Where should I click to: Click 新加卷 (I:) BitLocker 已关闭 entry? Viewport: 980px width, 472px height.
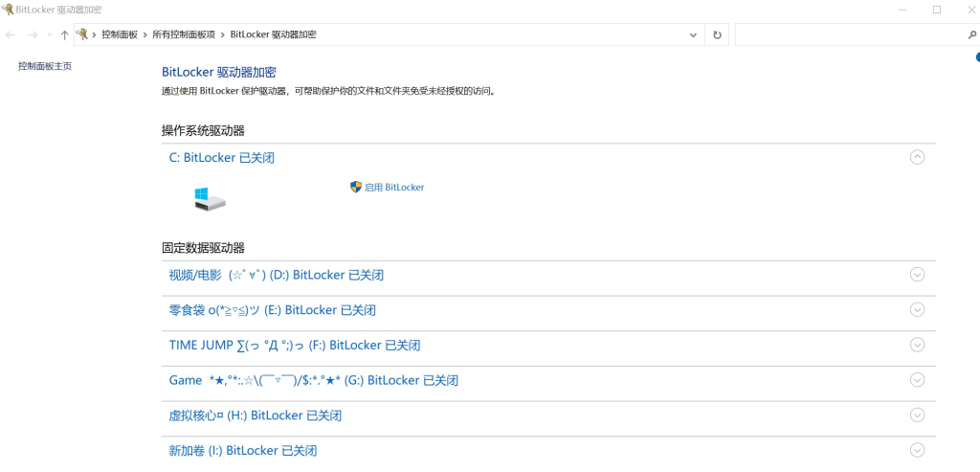242,451
